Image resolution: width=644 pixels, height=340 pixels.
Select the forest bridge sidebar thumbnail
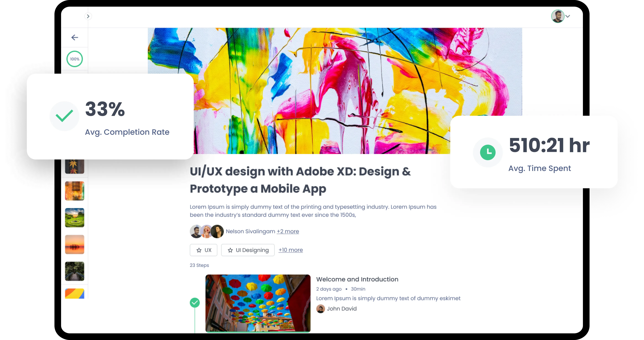(x=74, y=271)
